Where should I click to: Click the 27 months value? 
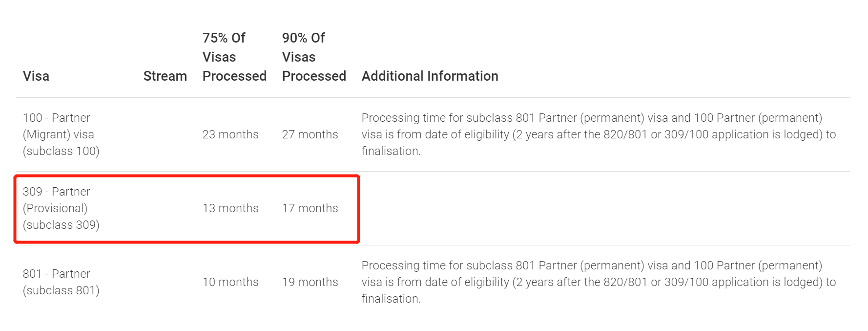click(x=310, y=134)
